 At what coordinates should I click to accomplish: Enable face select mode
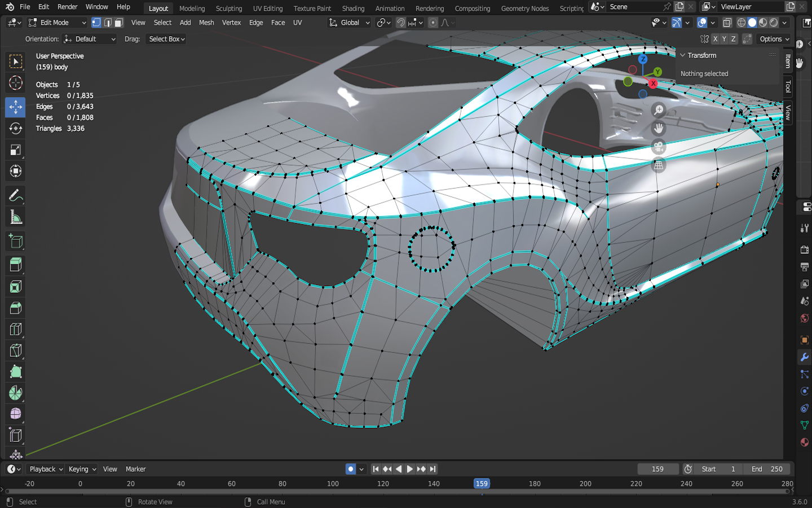click(118, 23)
